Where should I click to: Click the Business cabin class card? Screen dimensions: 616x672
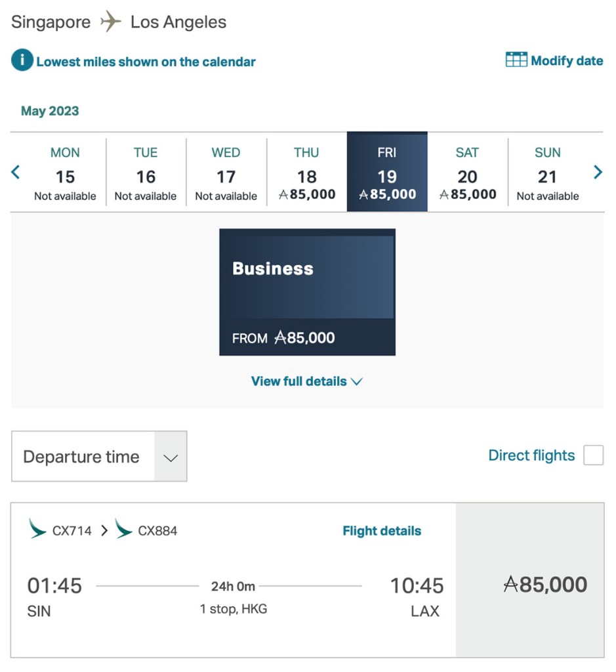click(307, 291)
